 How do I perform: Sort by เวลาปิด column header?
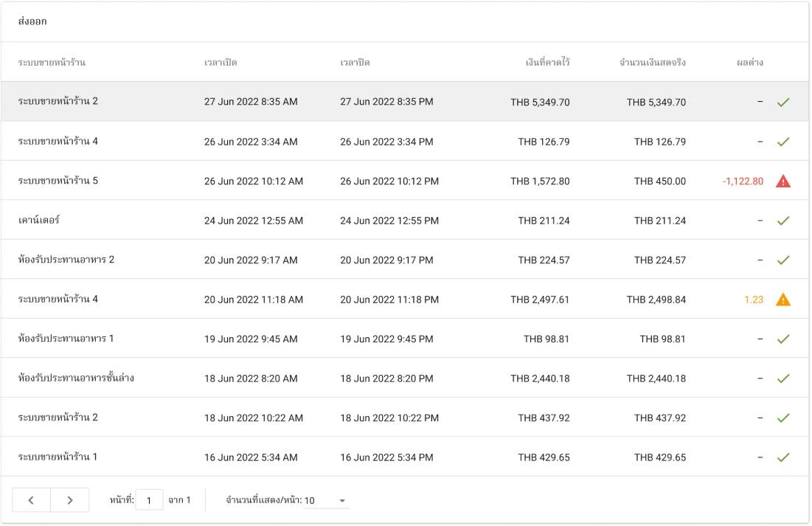355,63
